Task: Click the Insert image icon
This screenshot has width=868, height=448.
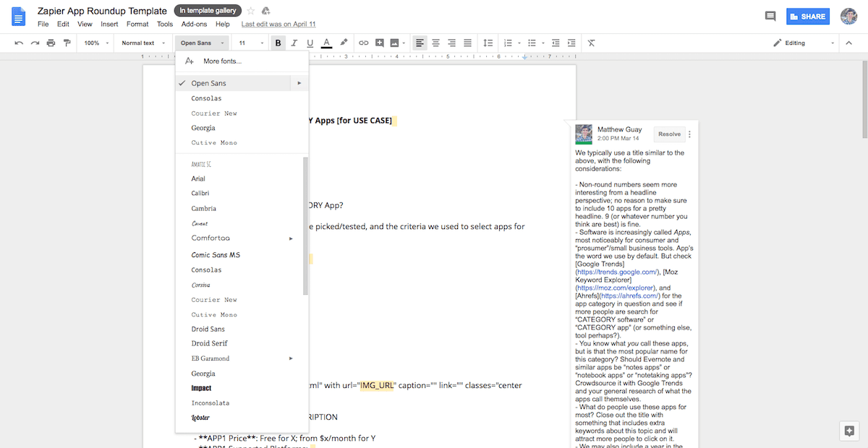Action: coord(394,43)
